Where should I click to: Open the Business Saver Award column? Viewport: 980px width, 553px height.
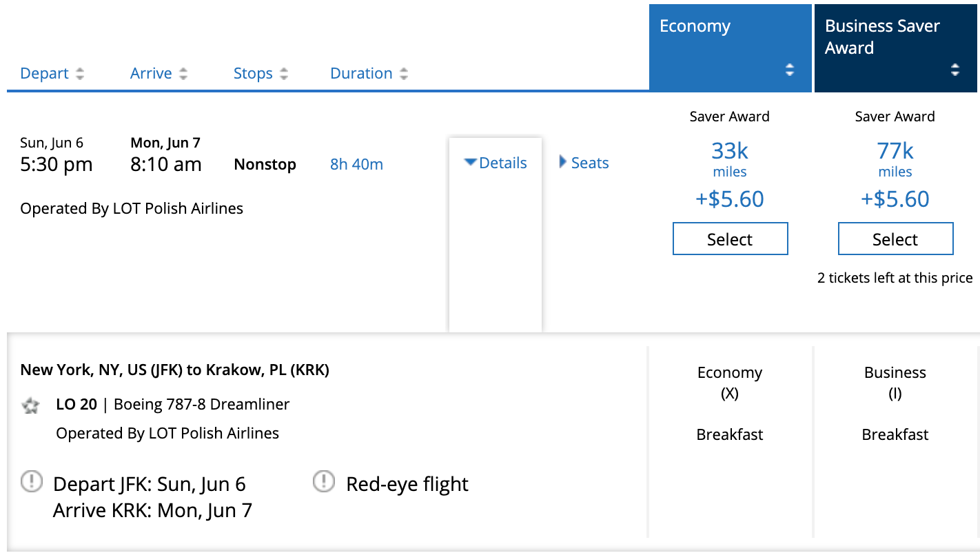click(x=882, y=37)
